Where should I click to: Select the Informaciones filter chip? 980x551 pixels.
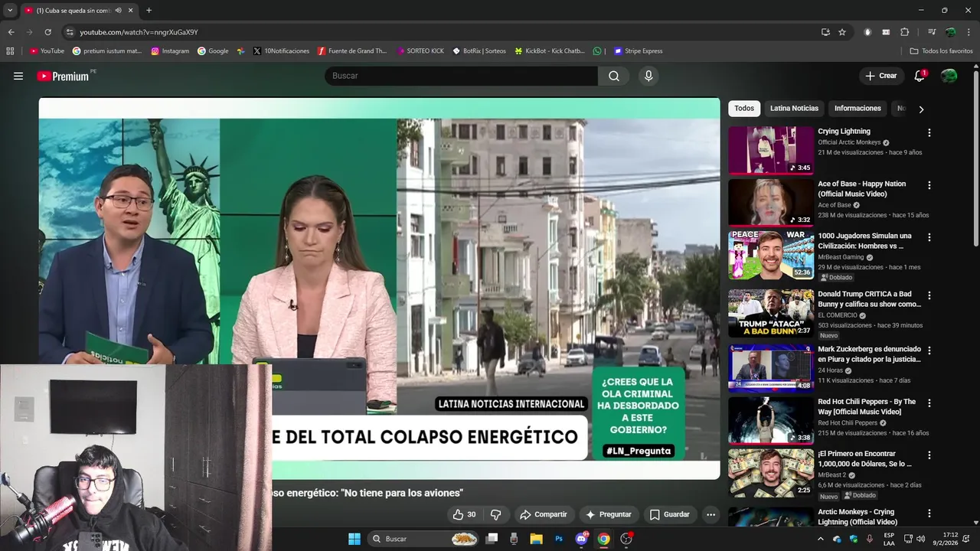[x=857, y=109]
